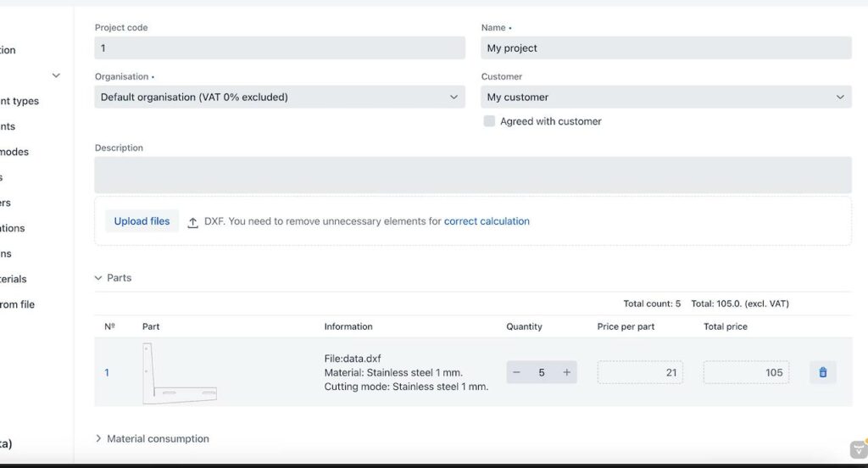Toggle the sidebar collapse chevron
The image size is (868, 468).
click(56, 75)
